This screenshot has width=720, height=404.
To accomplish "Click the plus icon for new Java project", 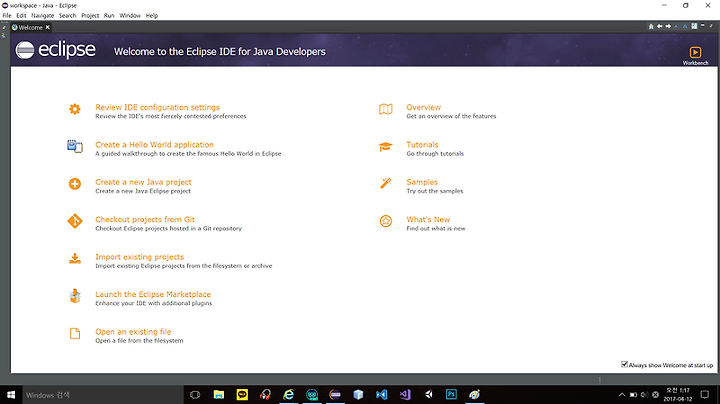I will click(x=74, y=184).
